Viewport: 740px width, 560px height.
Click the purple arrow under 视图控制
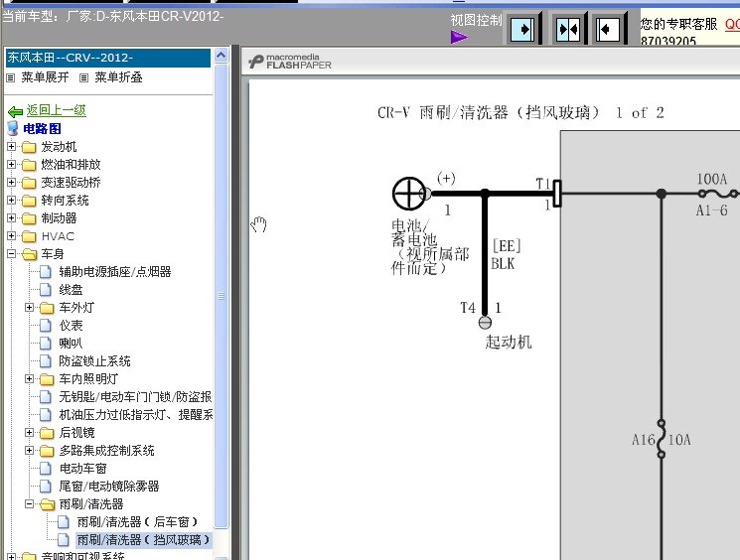click(459, 37)
